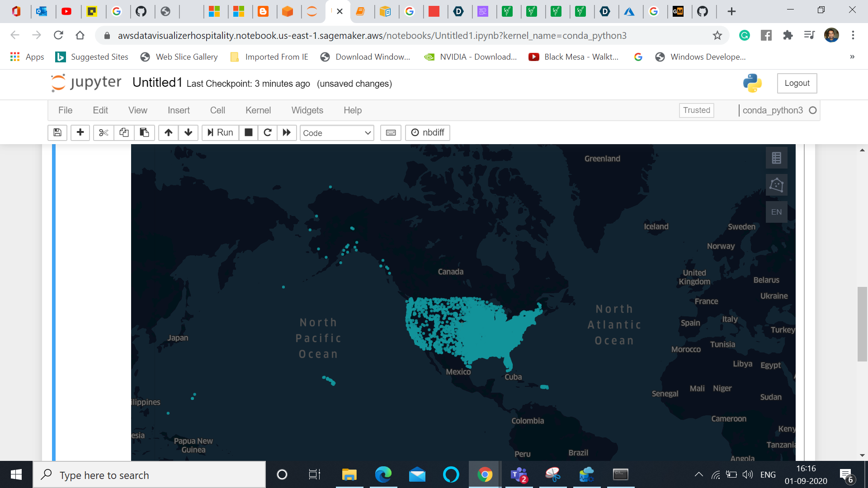Toggle the 3D map view icon
This screenshot has height=488, width=868.
[x=776, y=185]
